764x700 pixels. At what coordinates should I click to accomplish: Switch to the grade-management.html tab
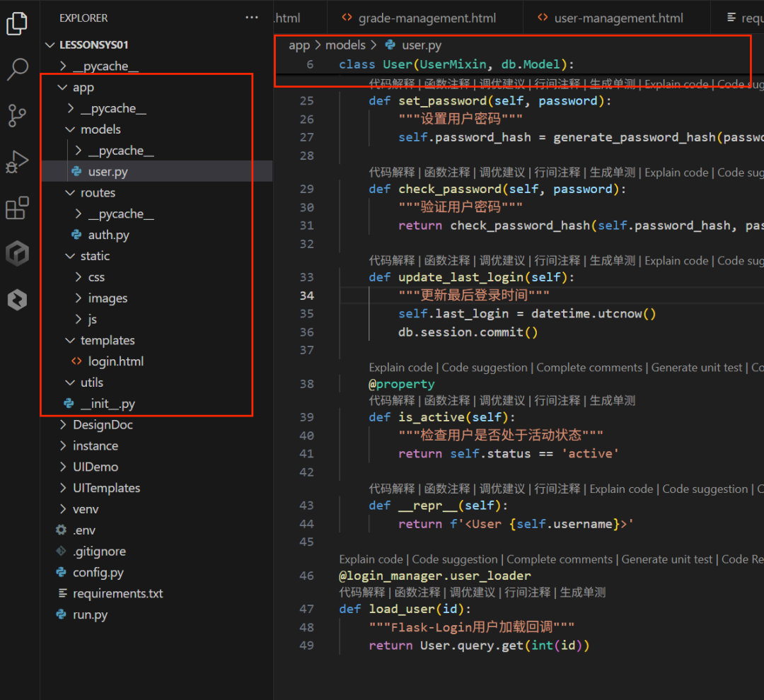click(x=425, y=18)
